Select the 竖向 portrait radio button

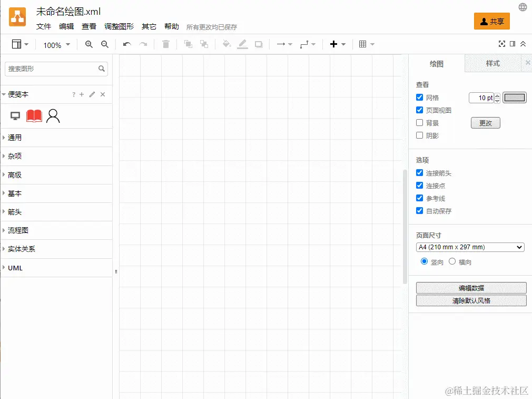click(424, 261)
